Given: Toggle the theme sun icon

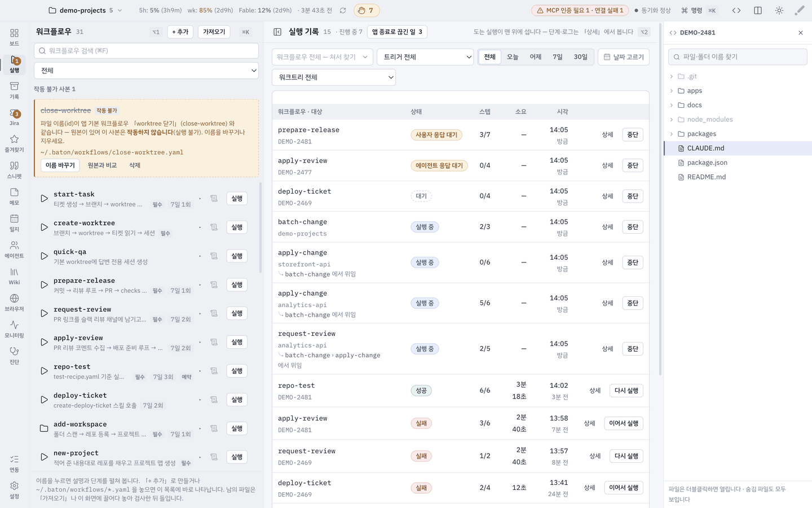Looking at the screenshot, I should (x=779, y=10).
